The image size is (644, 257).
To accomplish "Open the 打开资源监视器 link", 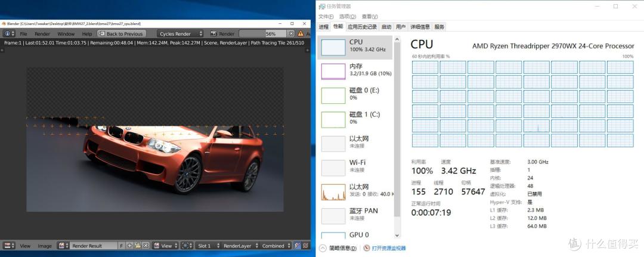I will 389,248.
